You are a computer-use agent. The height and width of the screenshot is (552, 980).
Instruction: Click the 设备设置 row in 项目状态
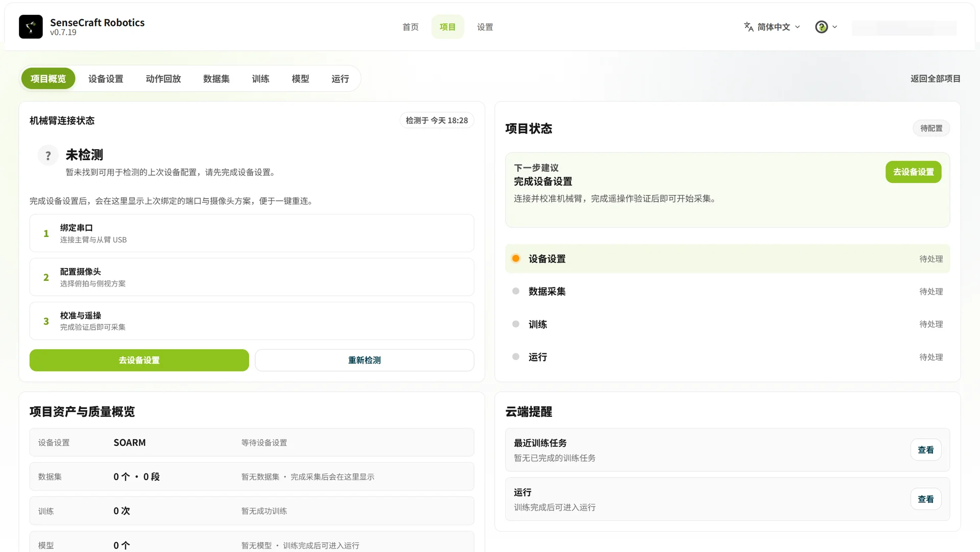point(727,259)
